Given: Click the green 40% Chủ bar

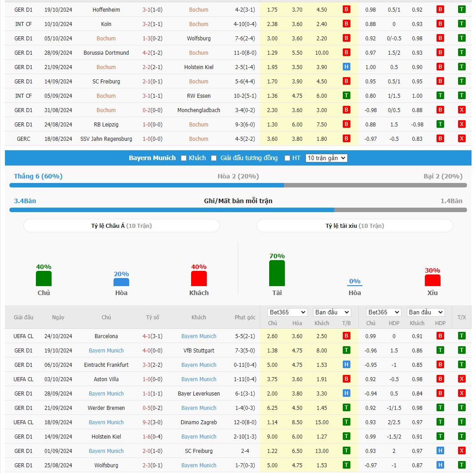Looking at the screenshot, I should point(44,278).
